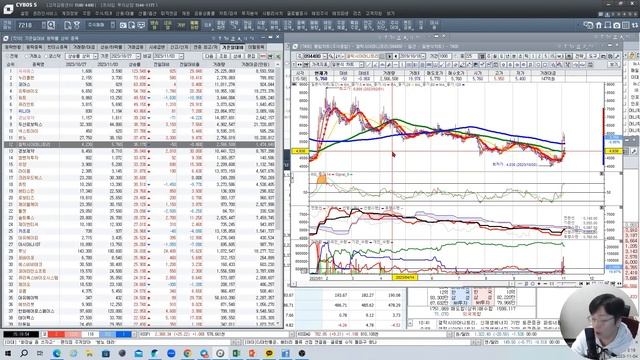Screen dimensions: 640x360
Task: Click the 도구 button in chart toolbar
Action: [593, 56]
